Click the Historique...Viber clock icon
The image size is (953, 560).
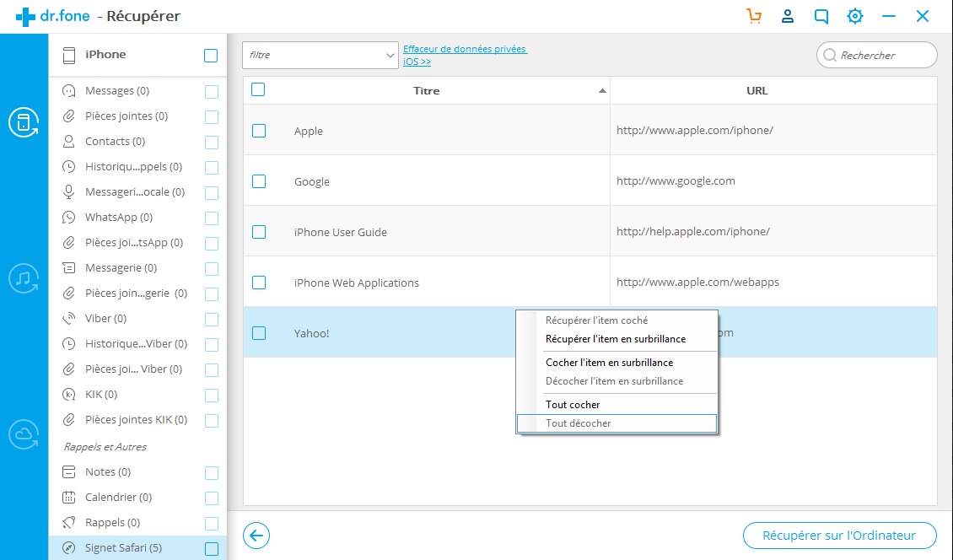point(68,344)
